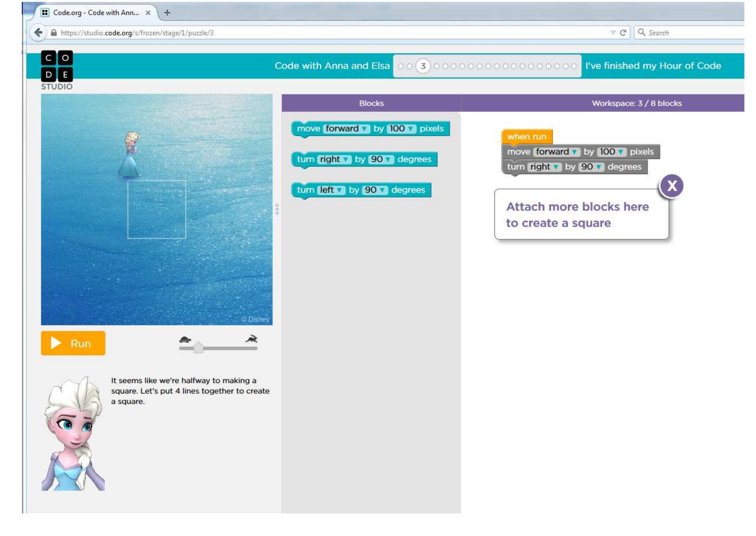The image size is (756, 536).
Task: Click the browser back arrow button
Action: [38, 33]
